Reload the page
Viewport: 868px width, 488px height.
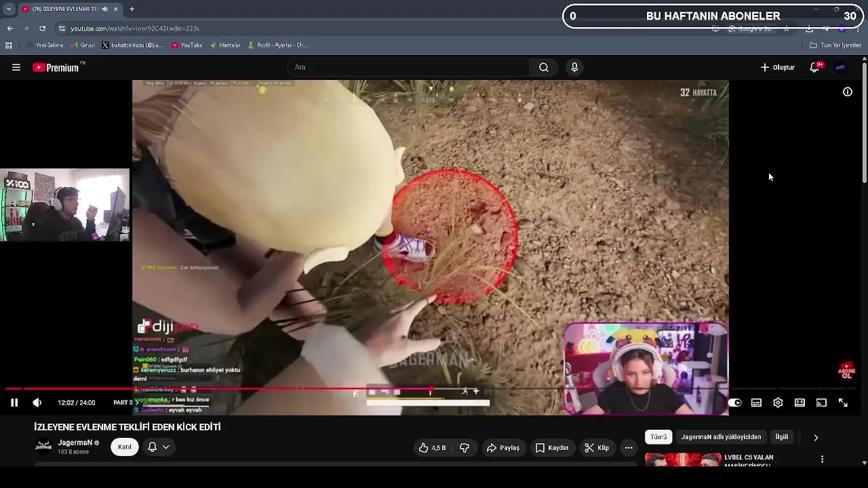click(43, 28)
